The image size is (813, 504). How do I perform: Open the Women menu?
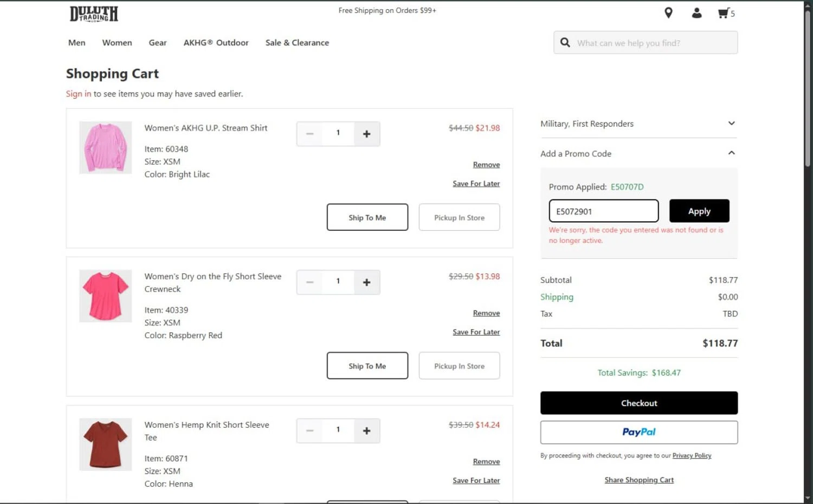(x=117, y=42)
